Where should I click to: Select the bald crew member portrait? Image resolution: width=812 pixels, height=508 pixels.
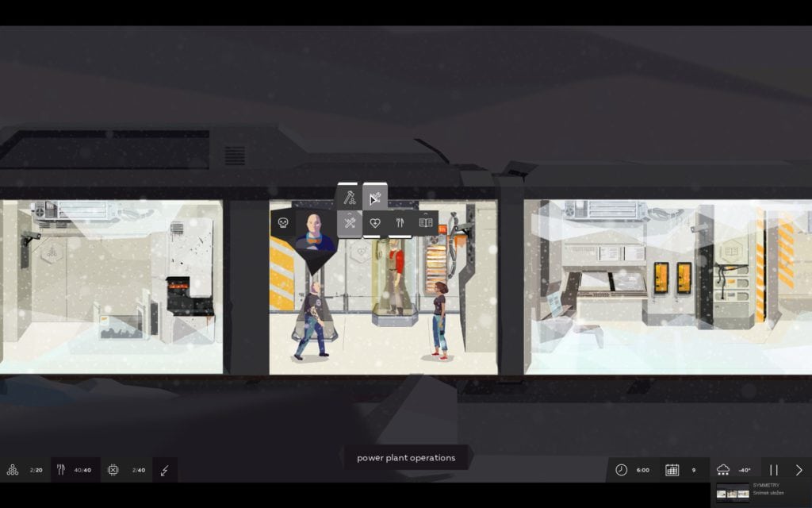click(x=314, y=231)
